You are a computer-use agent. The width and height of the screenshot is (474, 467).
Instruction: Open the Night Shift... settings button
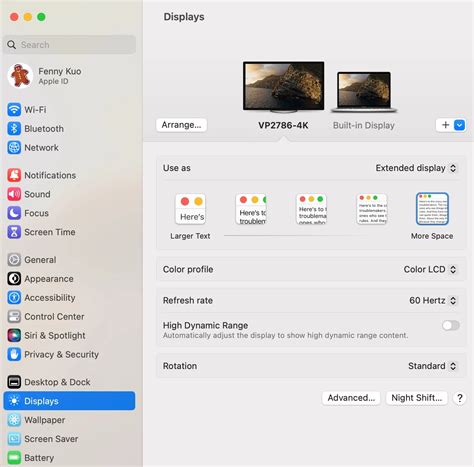[x=416, y=398]
